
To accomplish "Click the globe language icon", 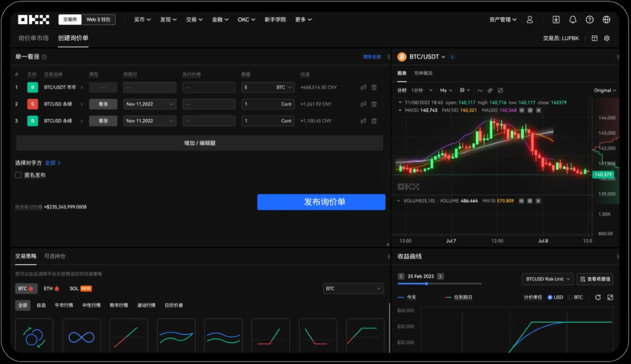I will [x=606, y=19].
